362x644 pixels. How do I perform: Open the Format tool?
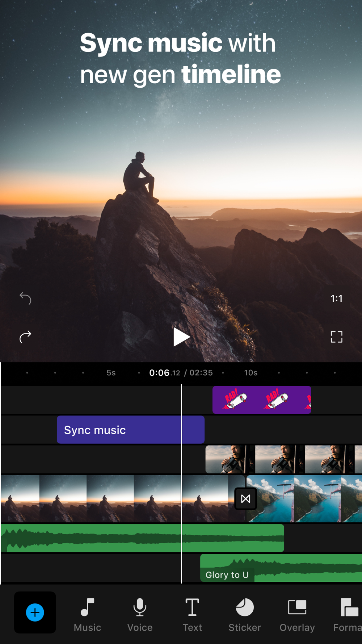(x=348, y=615)
